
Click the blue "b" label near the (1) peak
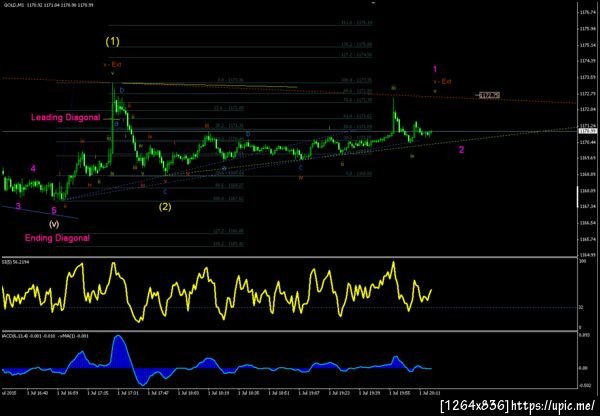pyautogui.click(x=122, y=90)
